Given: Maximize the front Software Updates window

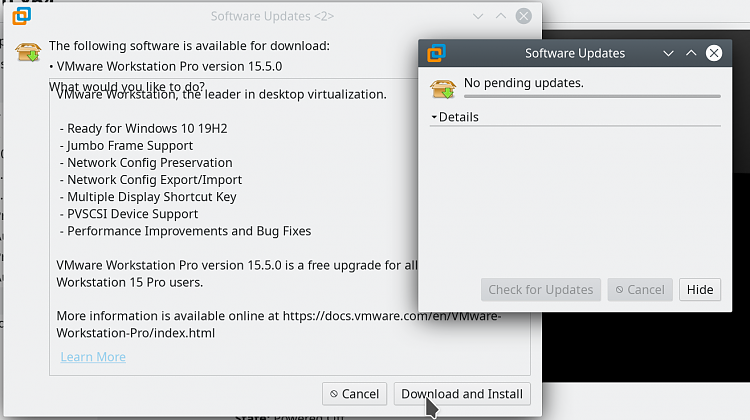Looking at the screenshot, I should coord(691,53).
